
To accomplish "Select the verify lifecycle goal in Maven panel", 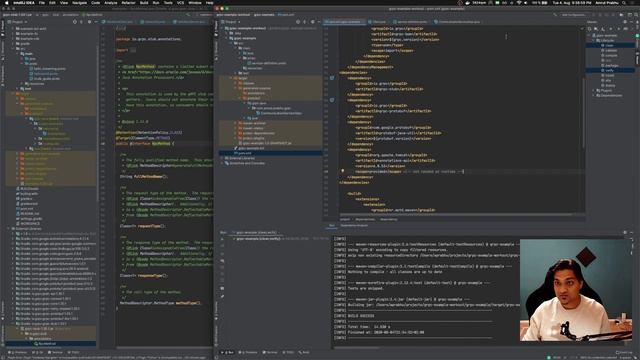I will [610, 70].
